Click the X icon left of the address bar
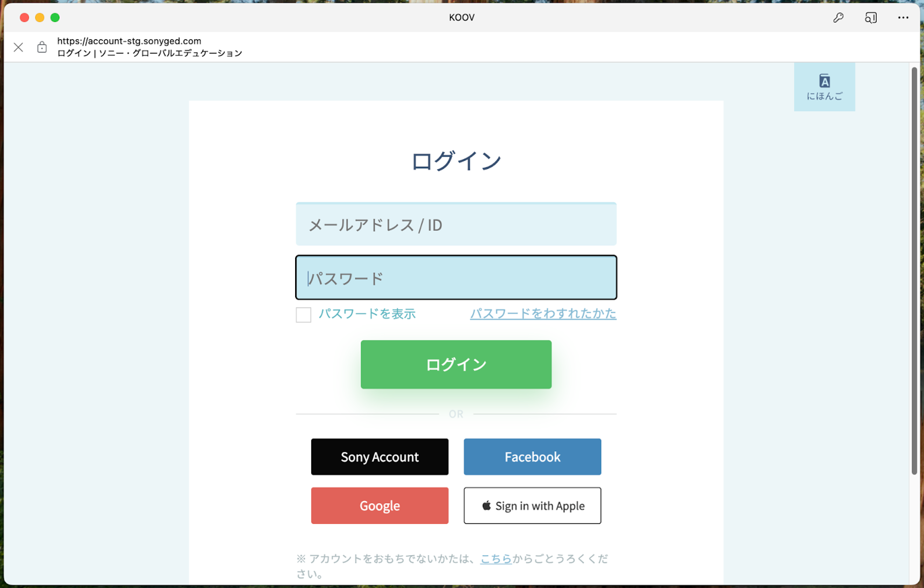This screenshot has width=924, height=588. [x=18, y=47]
